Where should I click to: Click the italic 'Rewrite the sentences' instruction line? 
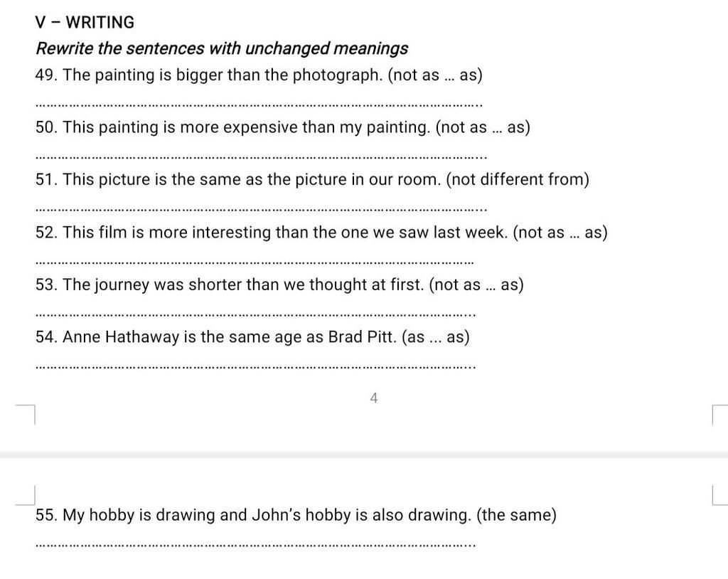222,48
